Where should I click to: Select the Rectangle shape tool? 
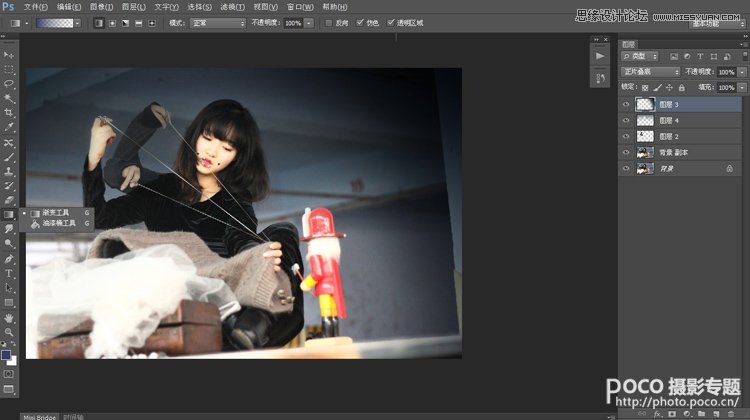[9, 302]
